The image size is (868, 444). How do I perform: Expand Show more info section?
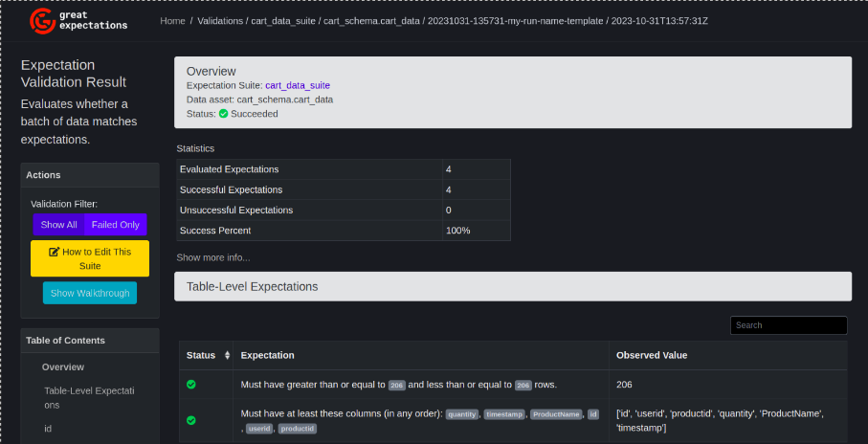pyautogui.click(x=212, y=257)
